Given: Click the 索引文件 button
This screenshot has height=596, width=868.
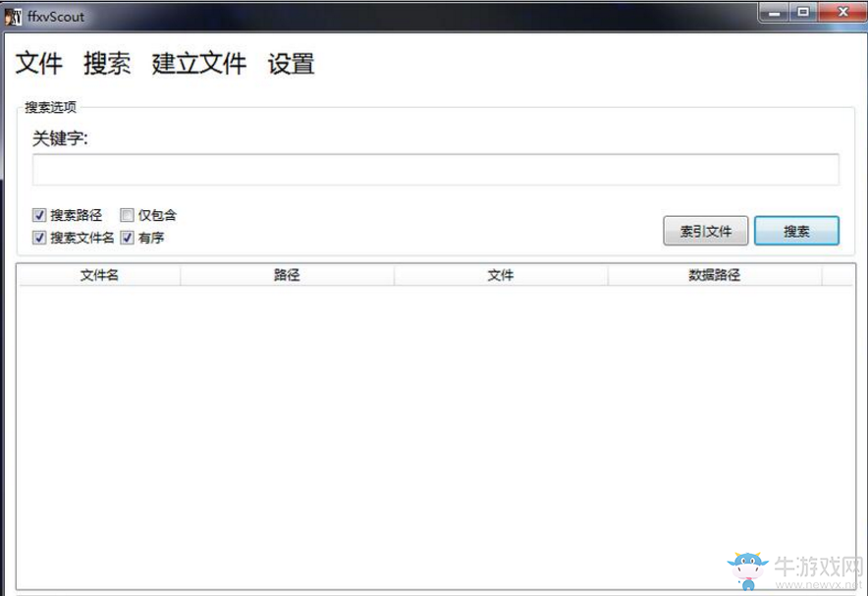Looking at the screenshot, I should 706,231.
